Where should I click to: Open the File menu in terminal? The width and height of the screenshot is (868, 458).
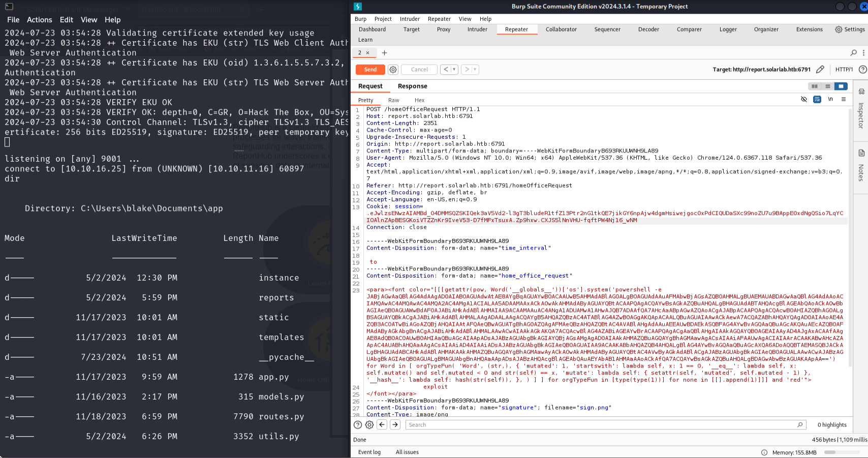point(13,20)
